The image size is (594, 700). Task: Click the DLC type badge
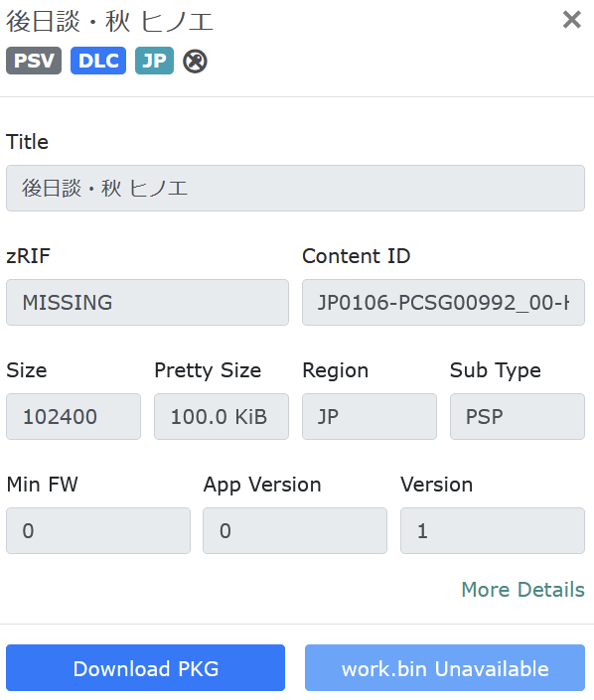pos(98,61)
